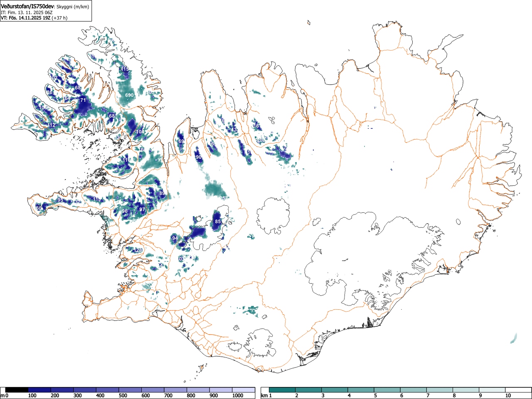Click the 8 tick label on km scale
Screen dimensions: 532x399
[x=453, y=396]
